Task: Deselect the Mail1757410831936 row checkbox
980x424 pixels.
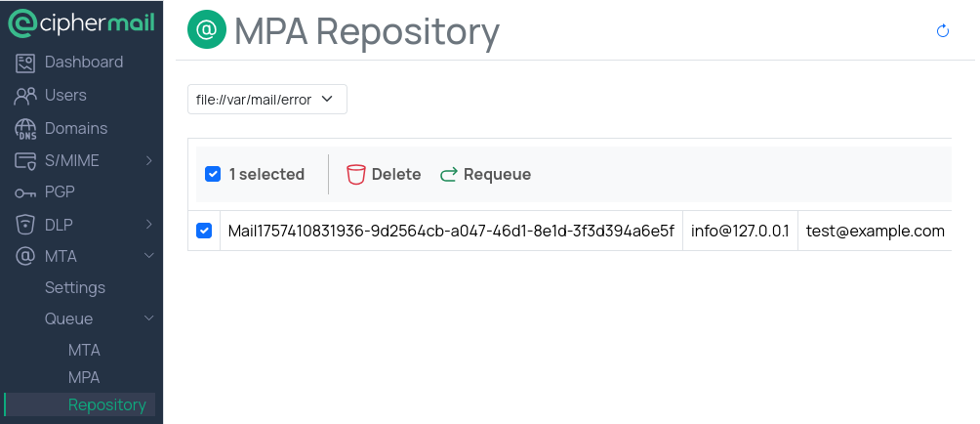Action: pos(204,231)
